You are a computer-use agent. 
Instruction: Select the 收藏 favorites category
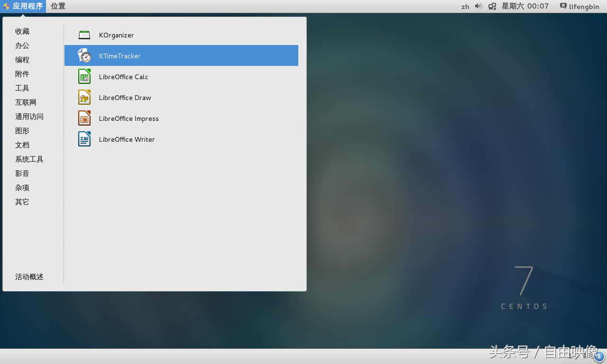[22, 31]
